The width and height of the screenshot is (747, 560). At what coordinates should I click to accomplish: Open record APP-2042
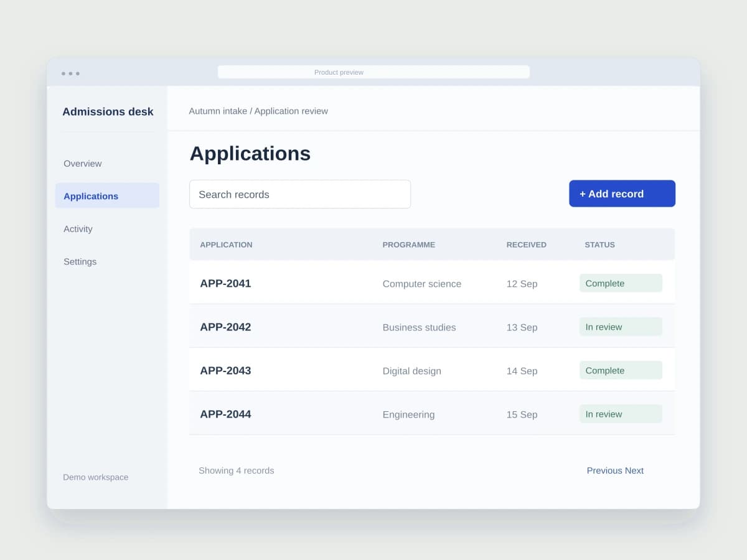pyautogui.click(x=225, y=327)
